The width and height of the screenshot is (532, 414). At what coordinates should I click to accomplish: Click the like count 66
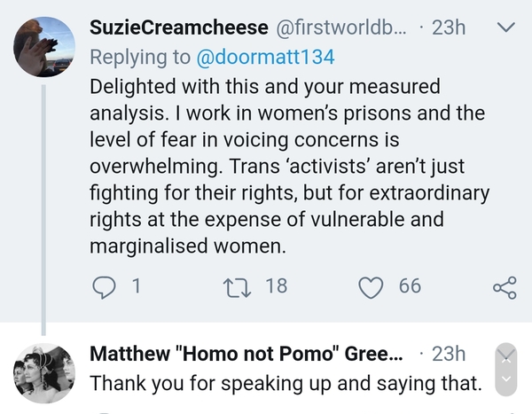[x=410, y=286]
